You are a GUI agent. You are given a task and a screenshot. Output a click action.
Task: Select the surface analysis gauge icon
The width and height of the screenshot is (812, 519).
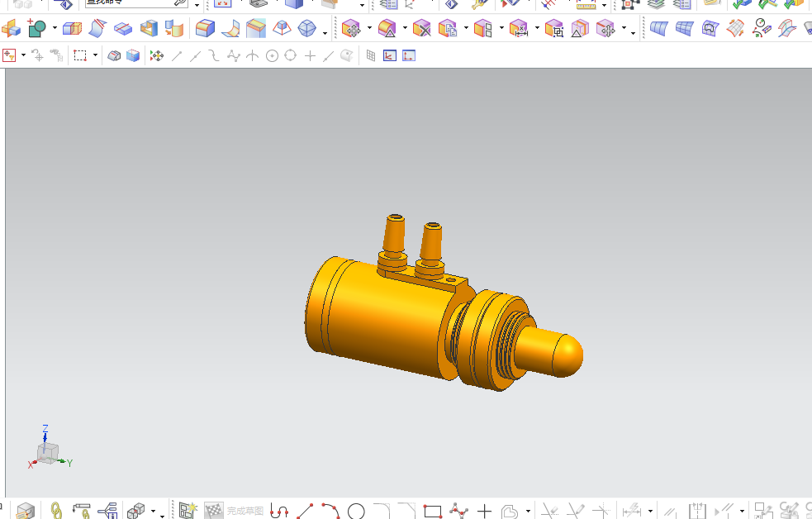tap(762, 28)
